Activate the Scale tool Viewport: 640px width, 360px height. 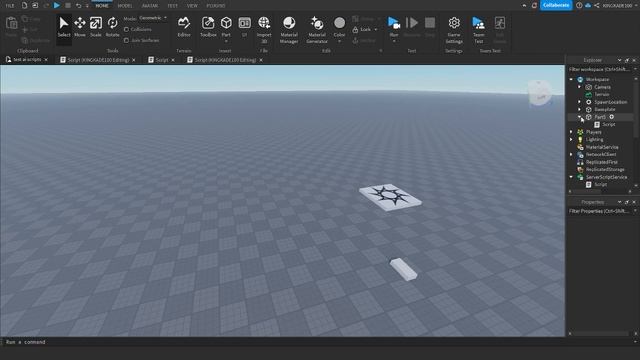click(x=96, y=27)
